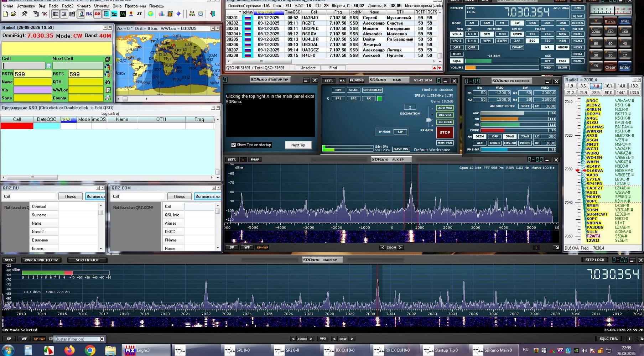Click the red DX cluster toolbar icon

click(x=98, y=14)
